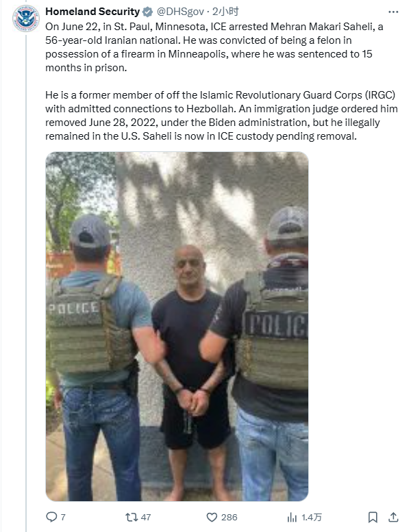The width and height of the screenshot is (411, 532).
Task: Click the reply count 7
Action: point(63,518)
